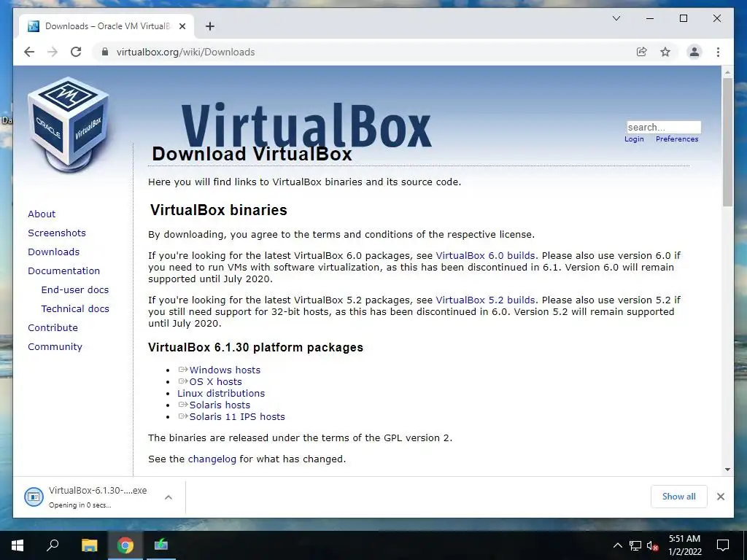The width and height of the screenshot is (747, 560).
Task: Click the network tray icon
Action: pos(635,545)
